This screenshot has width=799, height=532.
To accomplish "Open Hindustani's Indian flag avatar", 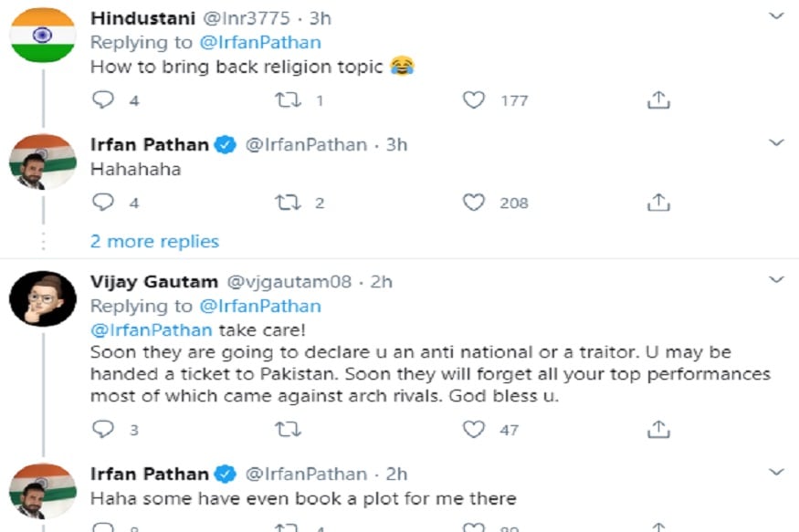I will (43, 35).
